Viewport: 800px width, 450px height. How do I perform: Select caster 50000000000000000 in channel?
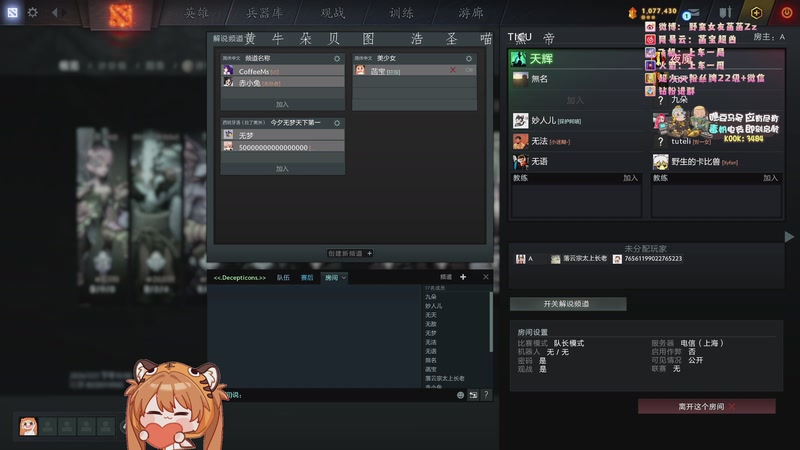pyautogui.click(x=282, y=147)
